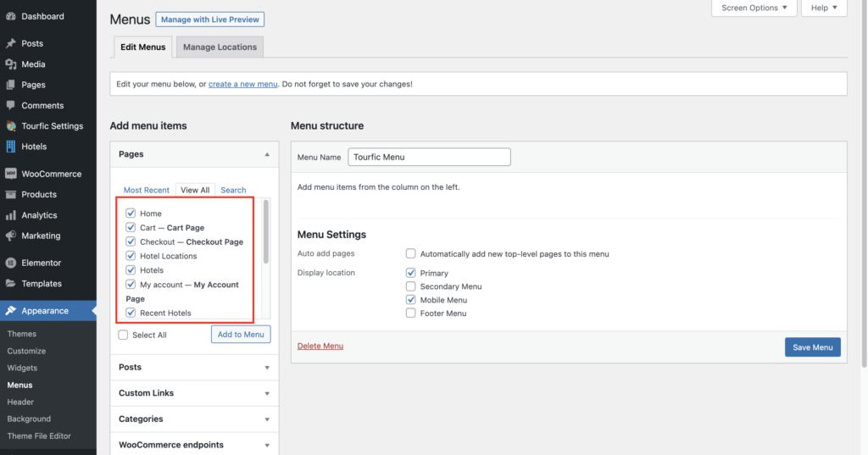Click the Media icon in sidebar
The height and width of the screenshot is (455, 868).
10,64
